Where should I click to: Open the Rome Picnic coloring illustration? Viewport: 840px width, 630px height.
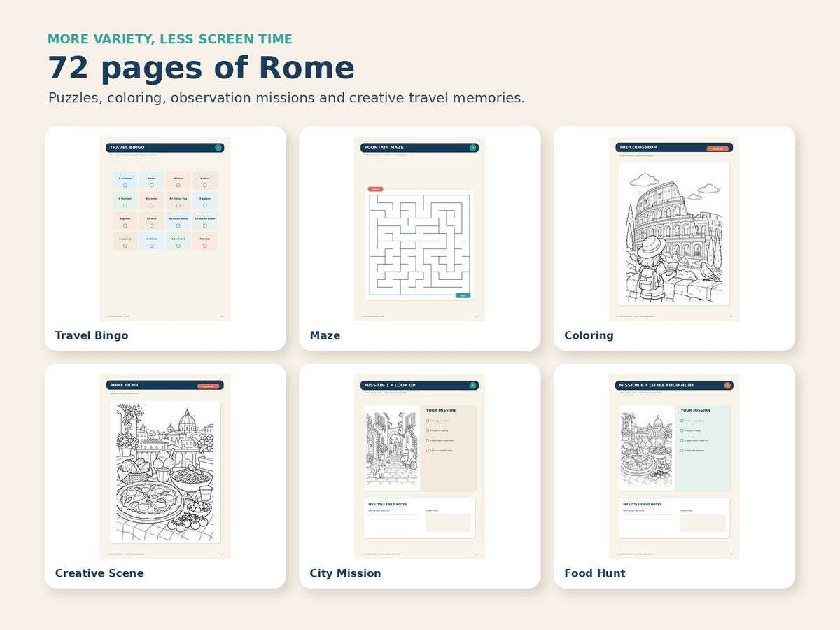[x=166, y=472]
